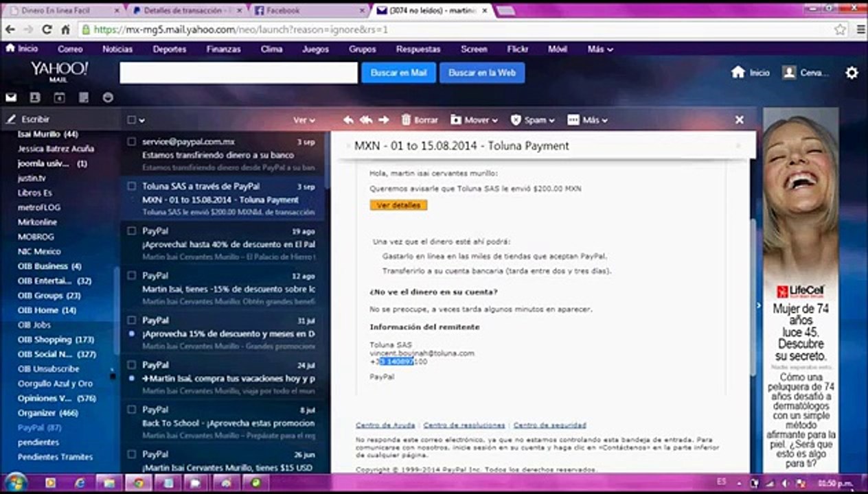Click the Centro de seguridad link

coord(550,425)
